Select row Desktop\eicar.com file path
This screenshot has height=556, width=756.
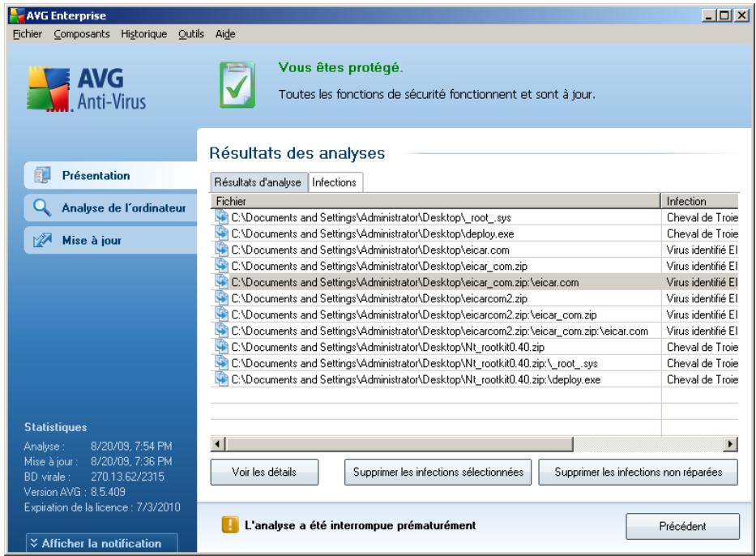370,250
